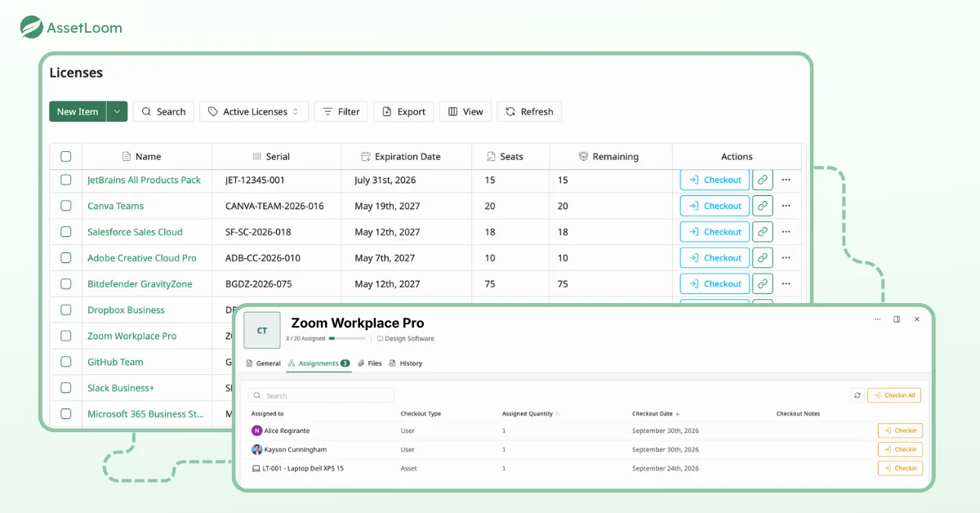Image resolution: width=980 pixels, height=513 pixels.
Task: Click the 3/20 assigned progress bar
Action: click(347, 338)
